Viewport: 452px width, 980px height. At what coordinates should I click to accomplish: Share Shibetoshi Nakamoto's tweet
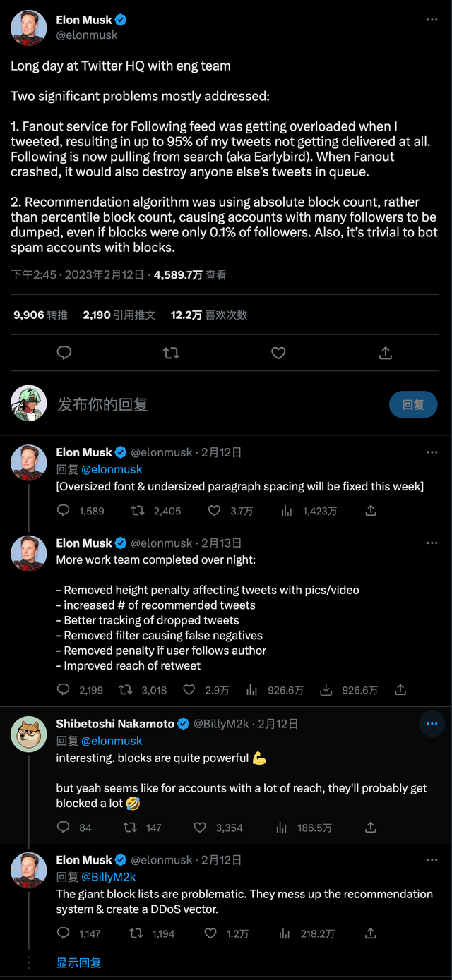pos(371,828)
